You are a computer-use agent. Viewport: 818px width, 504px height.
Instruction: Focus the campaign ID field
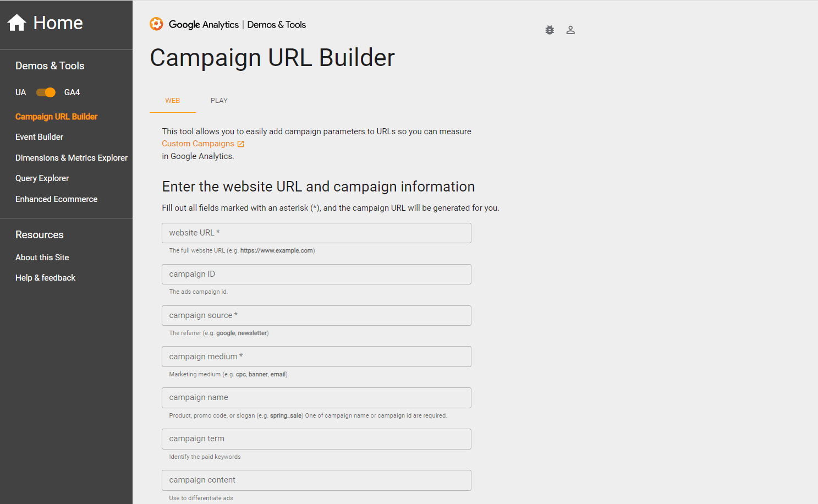point(316,274)
